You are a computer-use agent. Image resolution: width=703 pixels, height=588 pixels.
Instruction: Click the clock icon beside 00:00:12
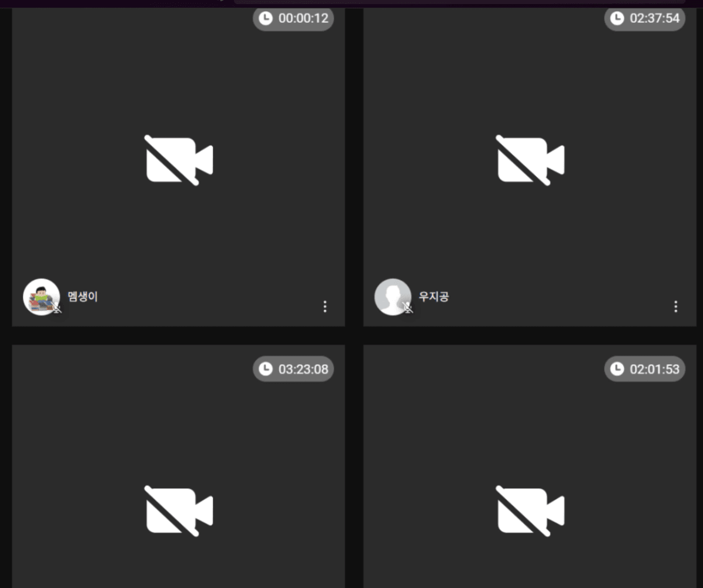click(x=266, y=18)
